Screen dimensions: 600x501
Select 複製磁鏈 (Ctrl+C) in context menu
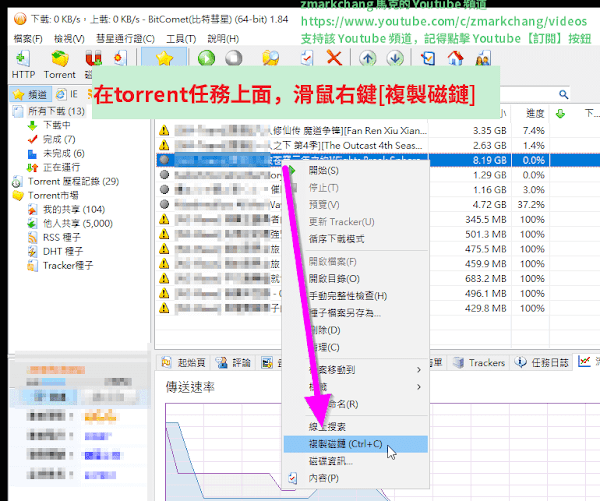click(355, 444)
